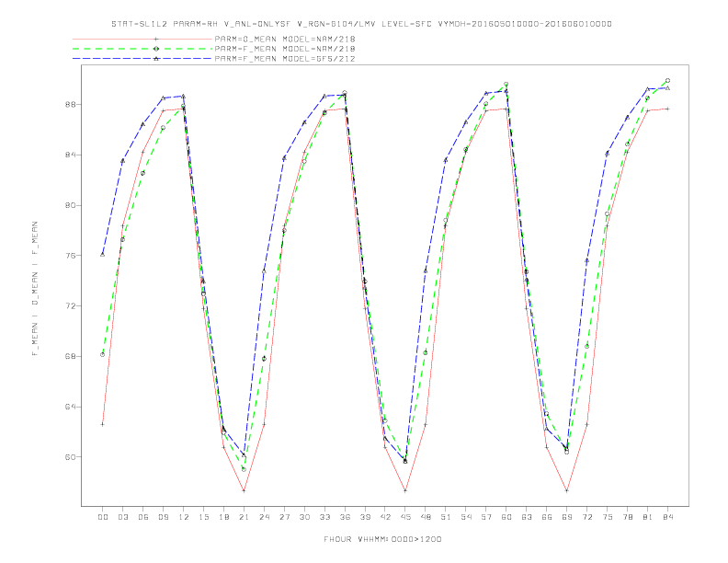Image resolution: width=728 pixels, height=563 pixels.
Task: Click x-axis tick label 21
Action: tap(244, 517)
